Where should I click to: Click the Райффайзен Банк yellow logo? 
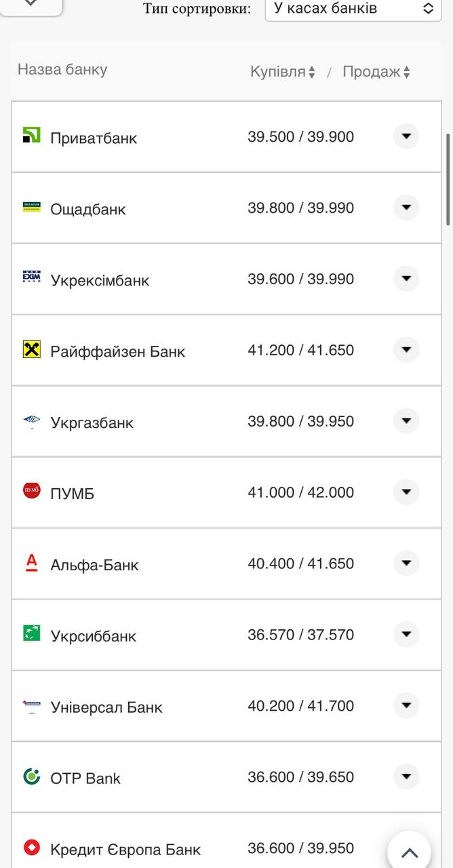click(32, 349)
